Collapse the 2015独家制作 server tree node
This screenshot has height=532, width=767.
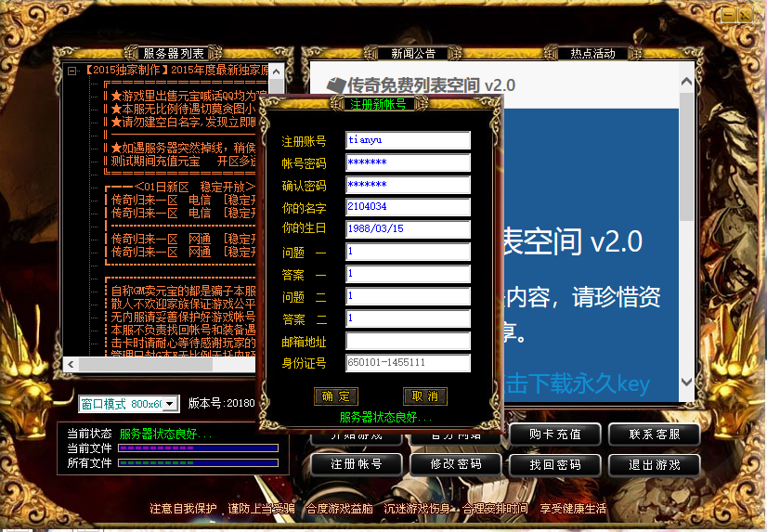[71, 71]
